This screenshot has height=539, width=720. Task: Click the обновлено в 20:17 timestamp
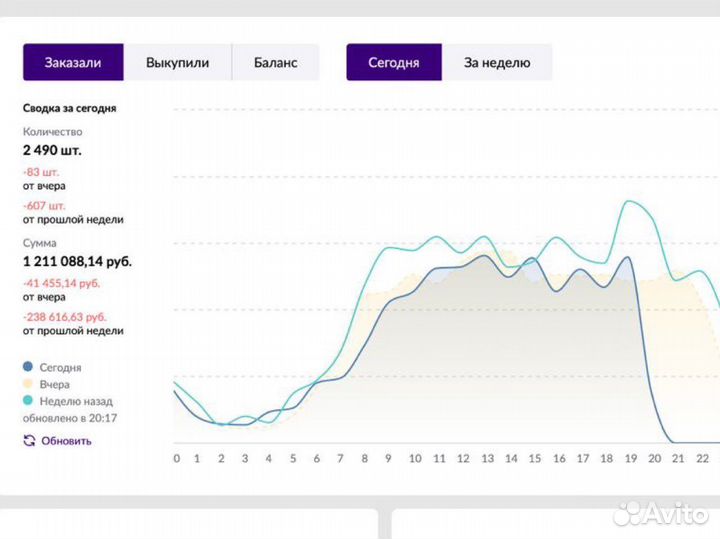click(x=67, y=417)
